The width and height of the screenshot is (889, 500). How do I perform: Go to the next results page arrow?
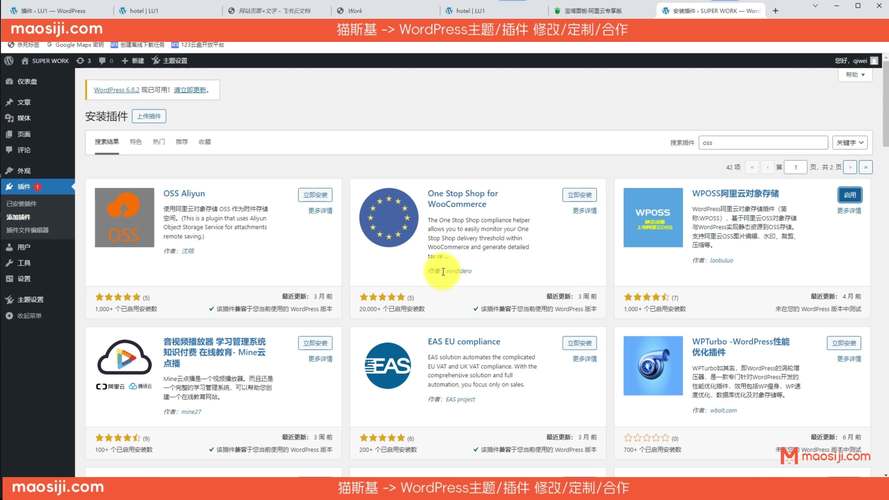tap(850, 167)
